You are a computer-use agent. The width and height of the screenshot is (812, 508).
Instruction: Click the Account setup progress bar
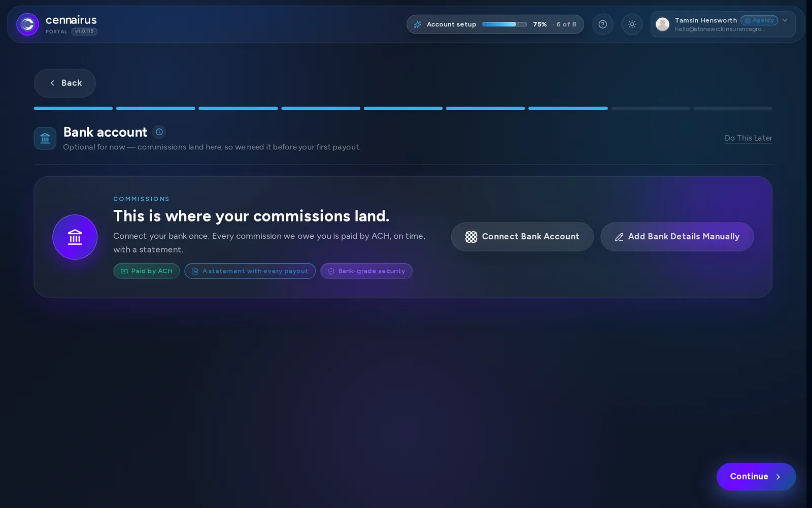coord(504,24)
